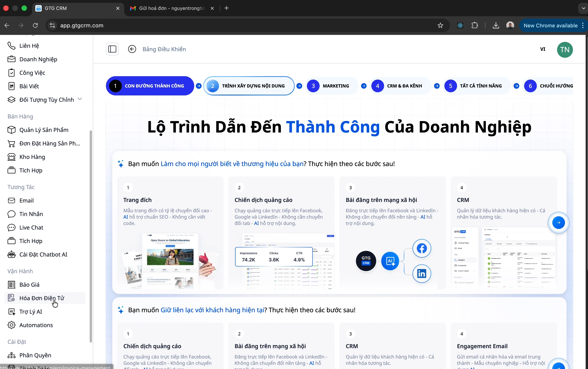Open Live Chat in sidebar
Screen dimensions: 588x369
coord(31,228)
